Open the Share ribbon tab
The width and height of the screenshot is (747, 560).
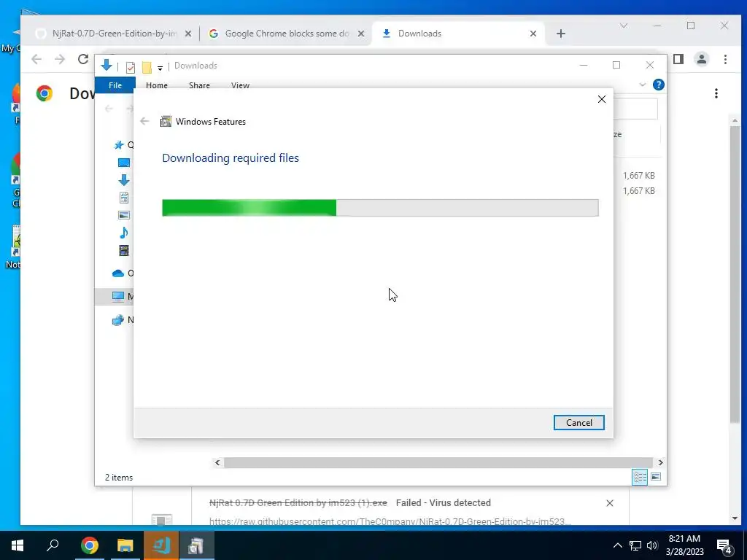[x=199, y=85]
